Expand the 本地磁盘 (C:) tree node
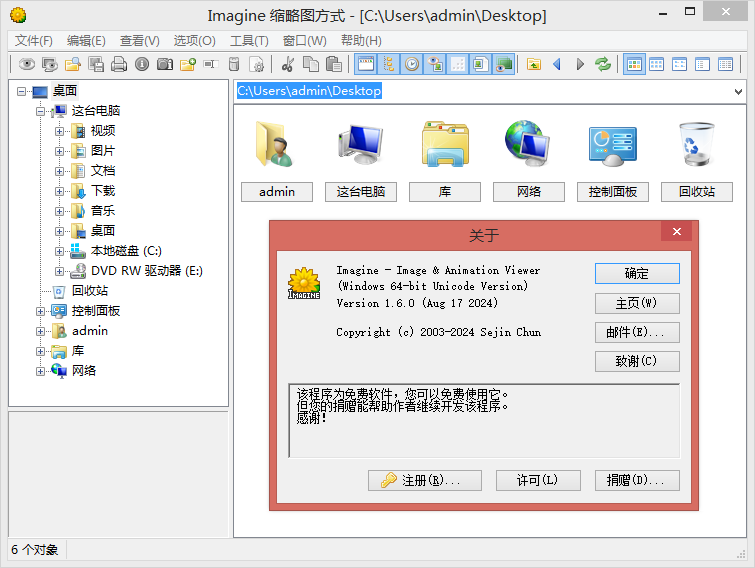This screenshot has width=755, height=568. (59, 251)
